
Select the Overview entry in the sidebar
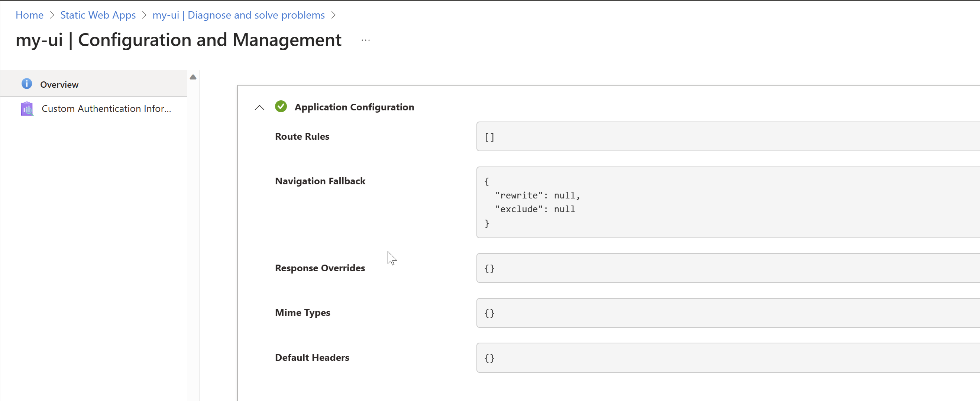(x=59, y=84)
